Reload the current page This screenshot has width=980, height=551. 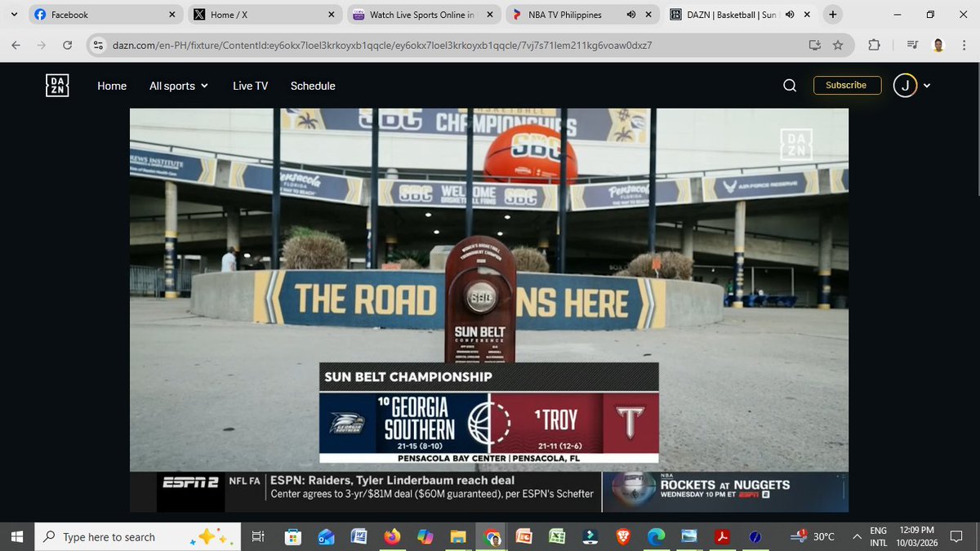point(67,45)
